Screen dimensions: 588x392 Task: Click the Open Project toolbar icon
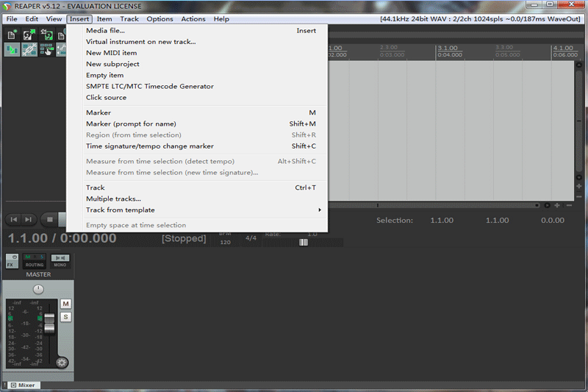click(29, 35)
